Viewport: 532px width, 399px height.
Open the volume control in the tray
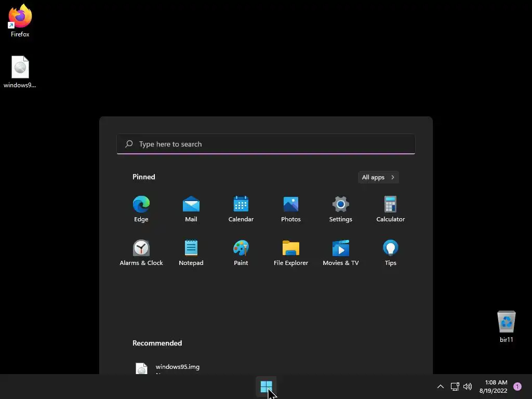468,387
